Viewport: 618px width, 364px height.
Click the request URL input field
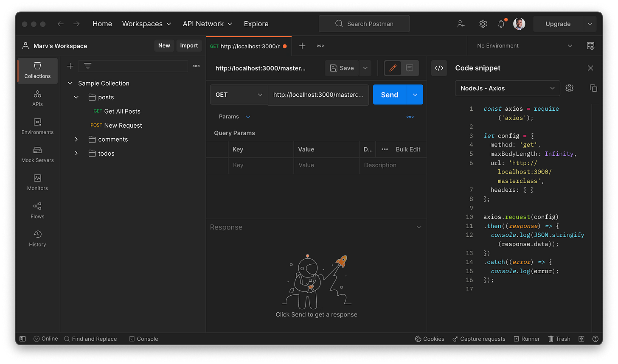point(318,95)
